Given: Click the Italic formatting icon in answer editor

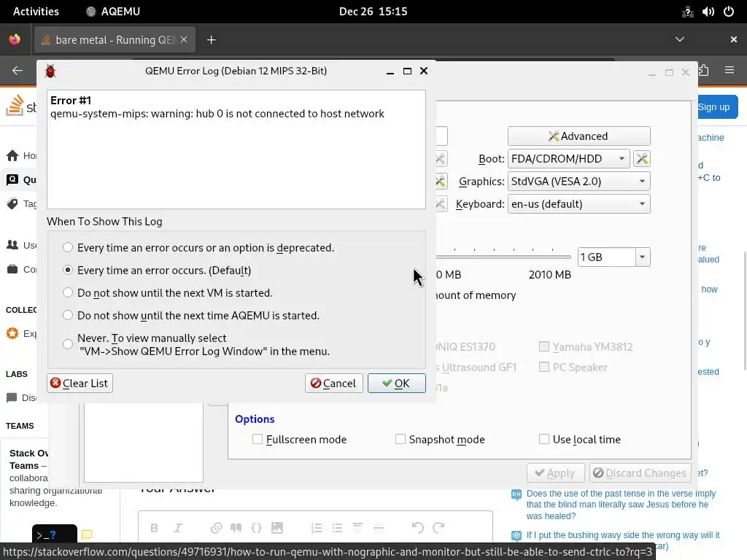Looking at the screenshot, I should coord(178,528).
